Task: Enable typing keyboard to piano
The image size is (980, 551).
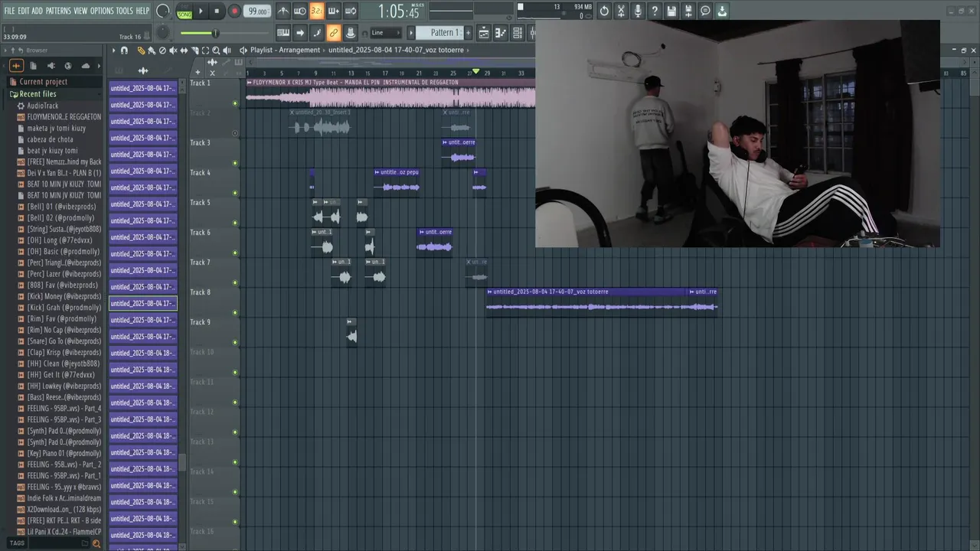Action: click(283, 33)
